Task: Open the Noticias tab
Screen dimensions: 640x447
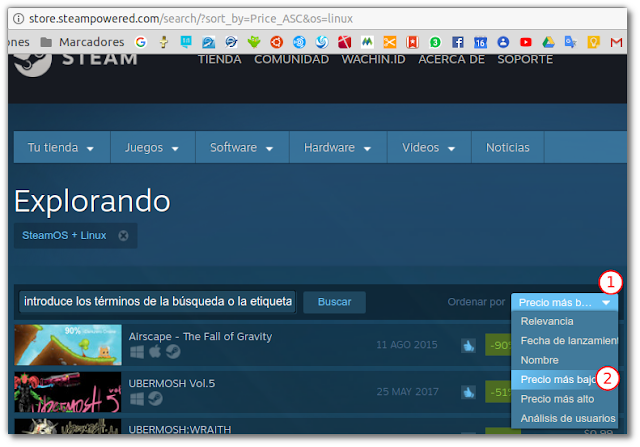Action: 508,147
